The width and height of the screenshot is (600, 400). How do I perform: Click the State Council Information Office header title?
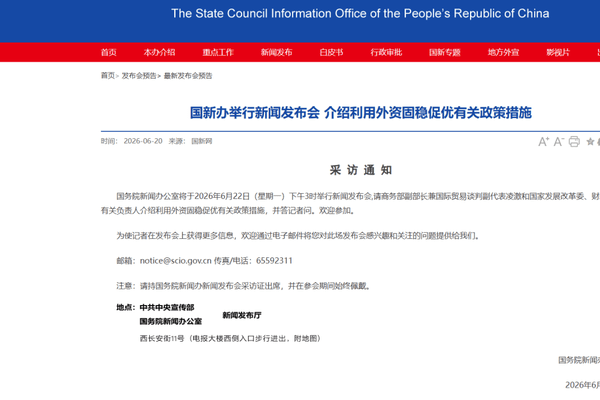pyautogui.click(x=360, y=13)
